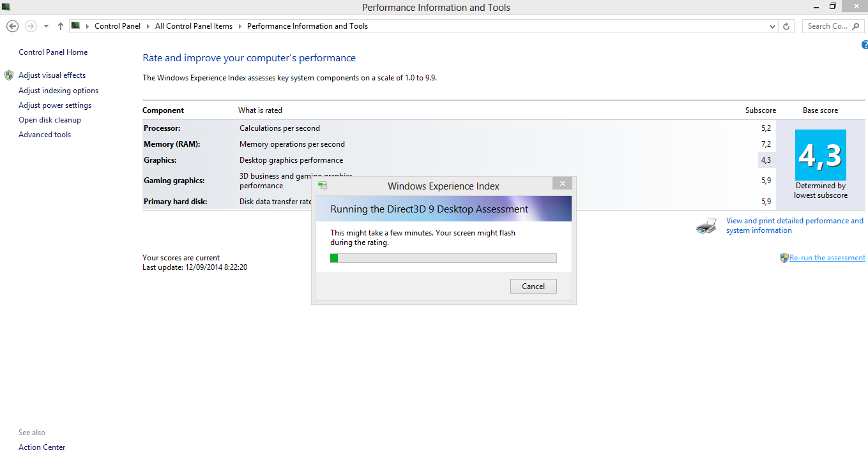Viewport: 868px width, 462px height.
Task: Close the Windows Experience Index dialog
Action: [562, 183]
